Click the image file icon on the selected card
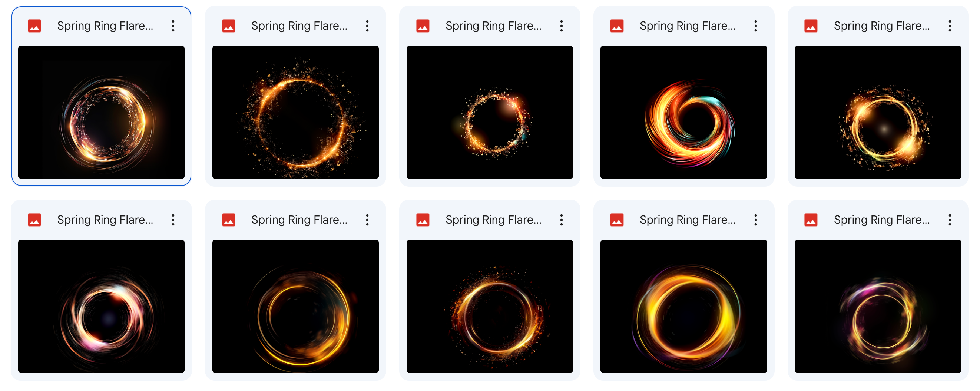This screenshot has height=391, width=980. pyautogui.click(x=34, y=26)
